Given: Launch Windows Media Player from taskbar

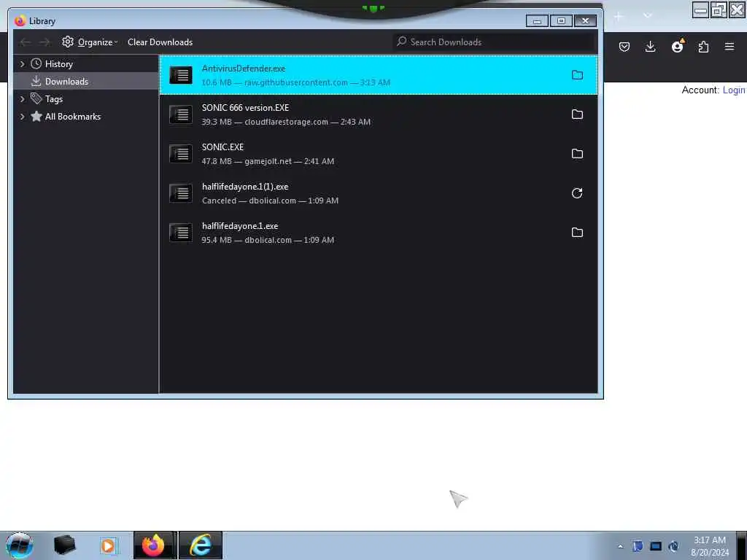Looking at the screenshot, I should [x=108, y=545].
